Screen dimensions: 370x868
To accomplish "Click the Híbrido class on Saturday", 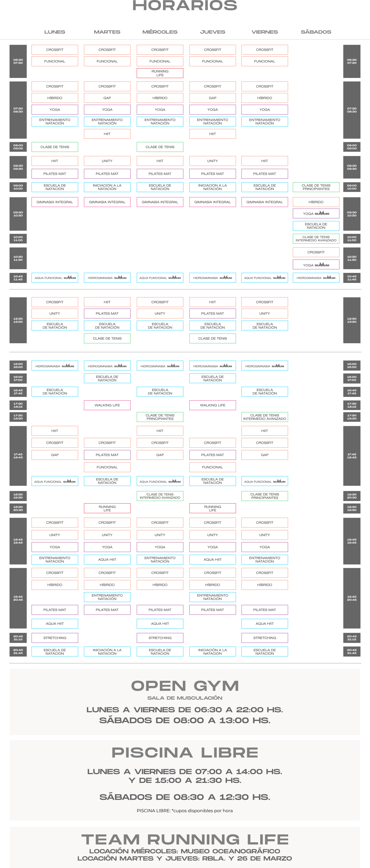I will 316,202.
